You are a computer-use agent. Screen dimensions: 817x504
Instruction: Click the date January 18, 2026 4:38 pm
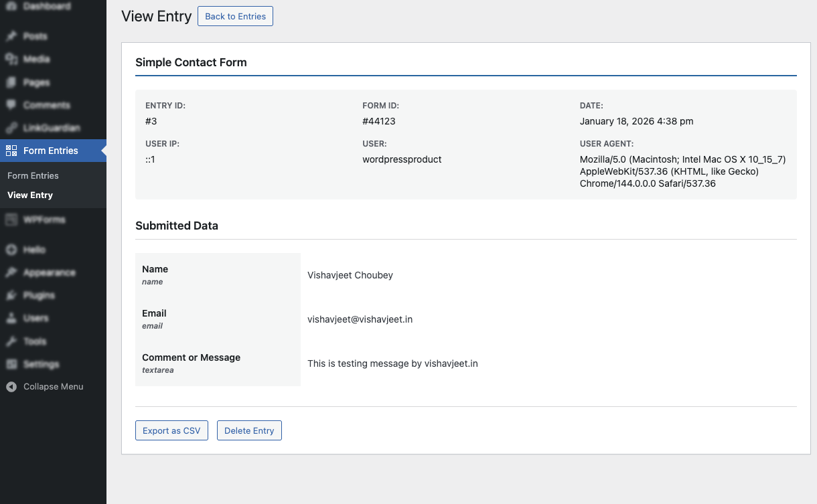[x=637, y=121]
